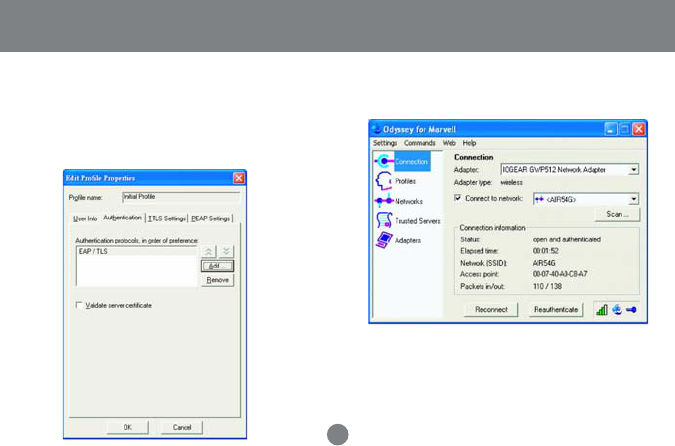675x446 pixels.
Task: Click the status 'open and authenticated'
Action: point(567,239)
